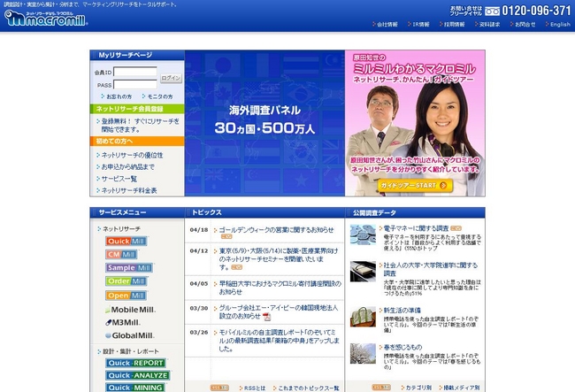This screenshot has width=575, height=392.
Task: Click the RSS icon under 公開調査データ
Action: coord(381,388)
